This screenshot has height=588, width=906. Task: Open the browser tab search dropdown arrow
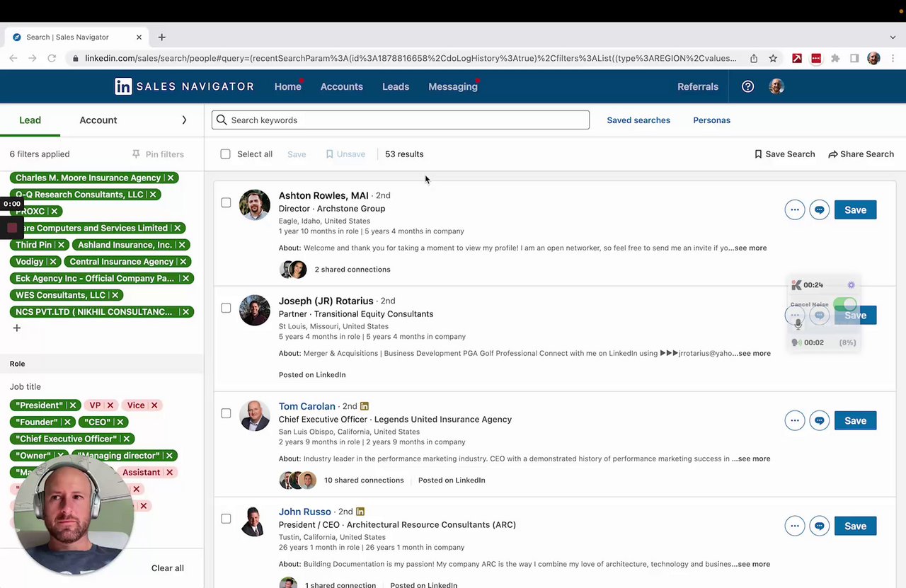click(x=893, y=37)
